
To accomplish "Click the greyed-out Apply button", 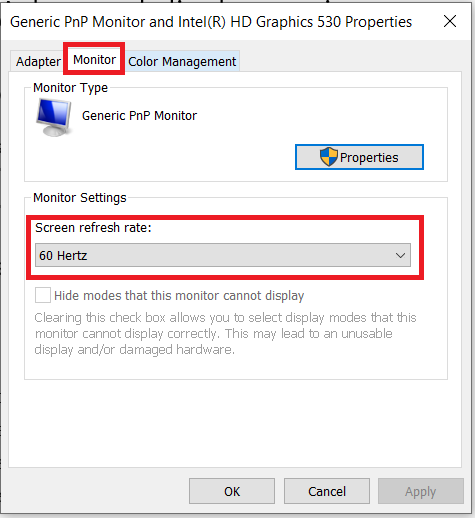I will (x=421, y=491).
